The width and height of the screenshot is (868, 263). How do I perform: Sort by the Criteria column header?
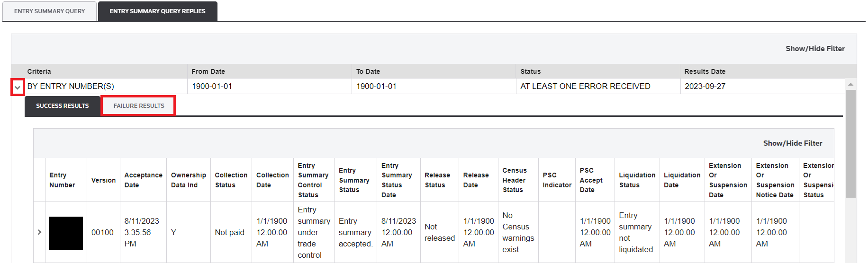pos(39,71)
